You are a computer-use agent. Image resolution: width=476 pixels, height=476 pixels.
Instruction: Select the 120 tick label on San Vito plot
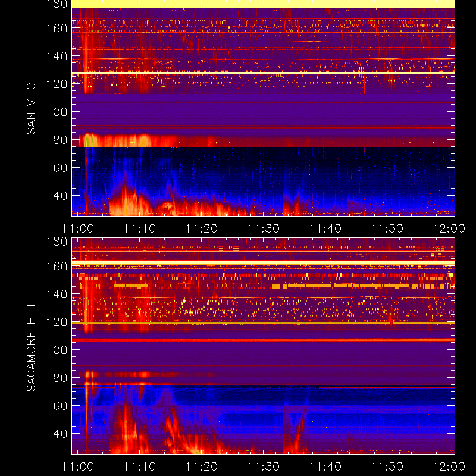(x=57, y=84)
